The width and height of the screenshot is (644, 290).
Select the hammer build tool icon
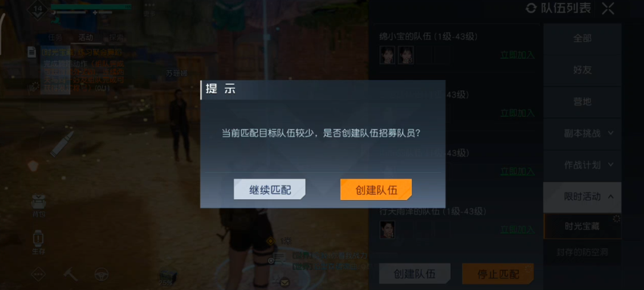coord(70,274)
